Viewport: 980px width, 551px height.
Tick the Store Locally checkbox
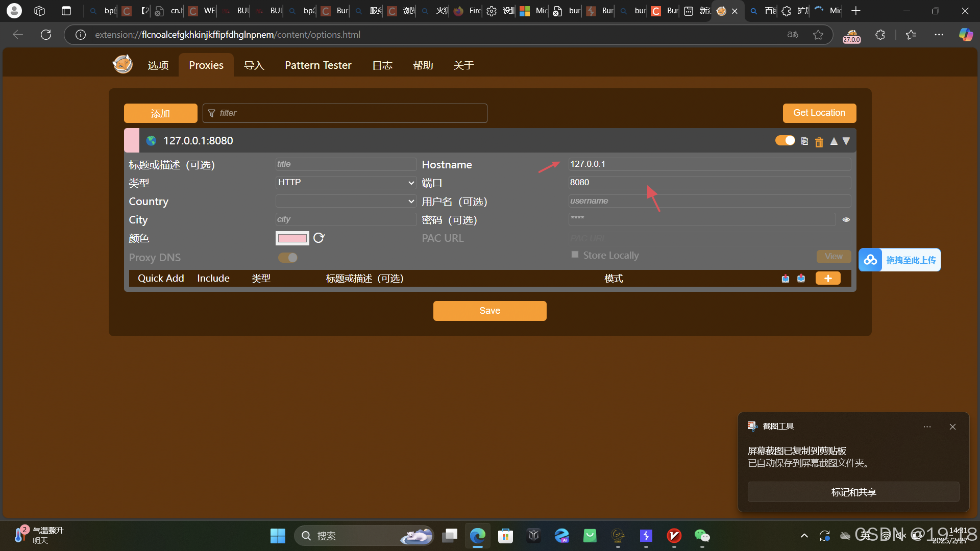click(575, 255)
